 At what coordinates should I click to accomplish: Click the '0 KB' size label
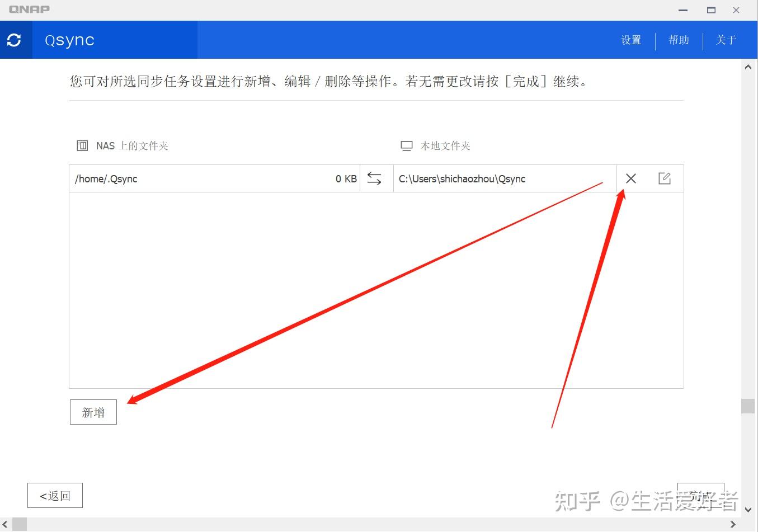coord(346,178)
